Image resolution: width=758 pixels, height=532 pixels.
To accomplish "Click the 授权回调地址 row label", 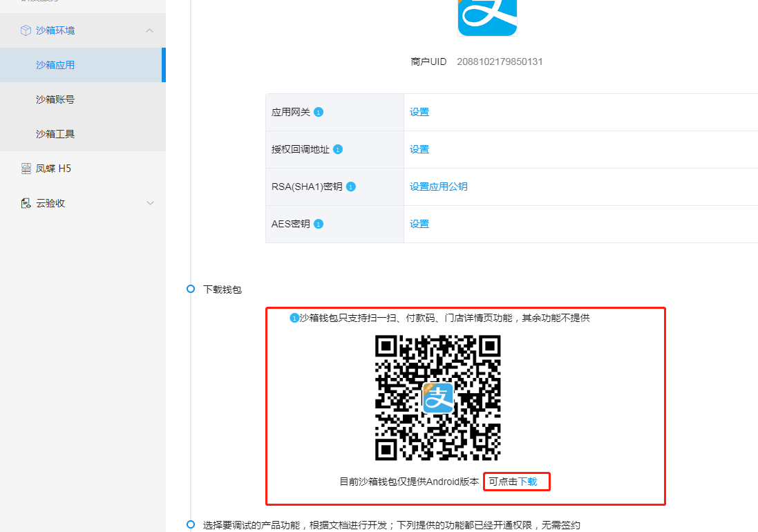I will tap(300, 149).
